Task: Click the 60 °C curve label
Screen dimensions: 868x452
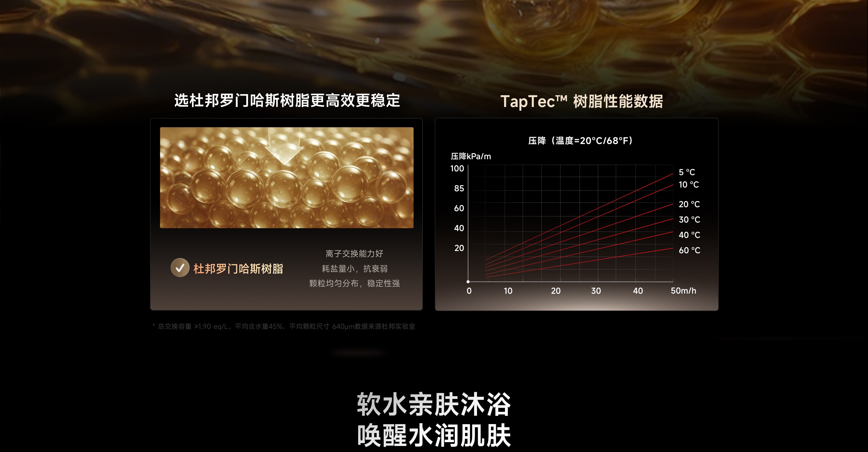Action: (x=689, y=250)
